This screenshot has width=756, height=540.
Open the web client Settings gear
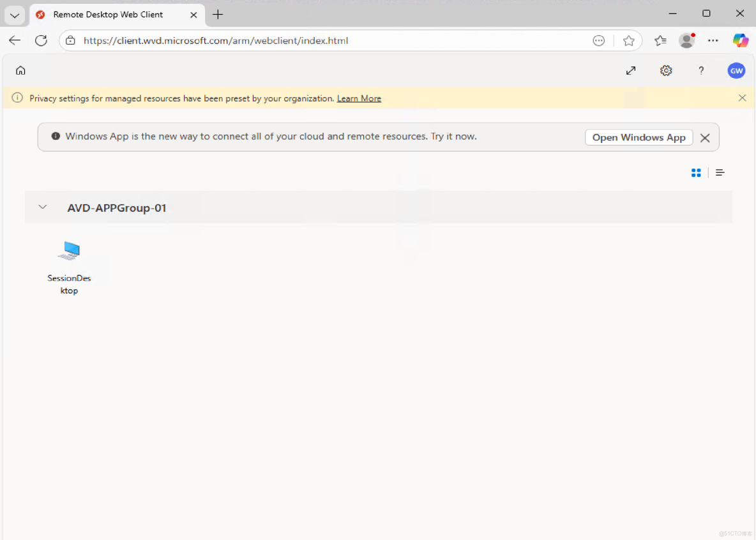(666, 70)
